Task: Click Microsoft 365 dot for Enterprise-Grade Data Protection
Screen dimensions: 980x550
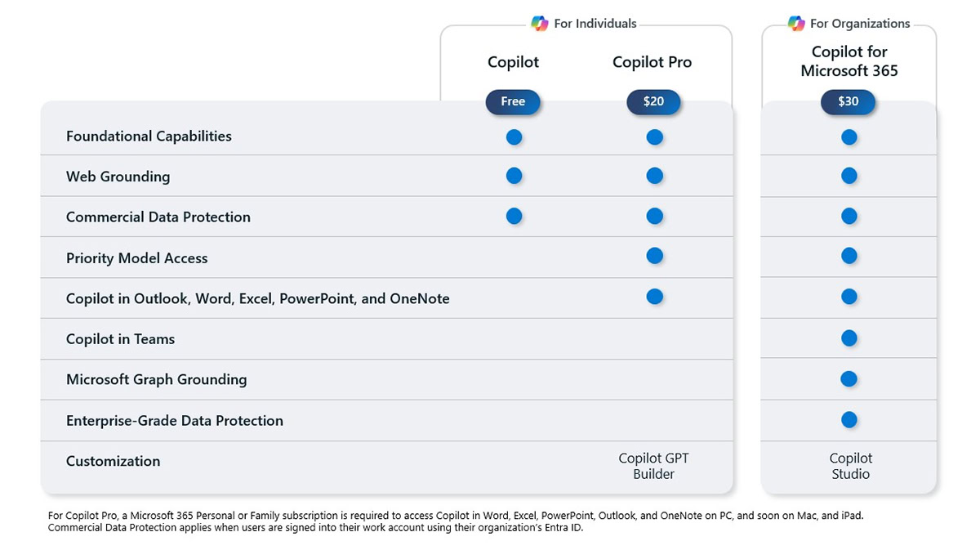Action: click(x=849, y=420)
